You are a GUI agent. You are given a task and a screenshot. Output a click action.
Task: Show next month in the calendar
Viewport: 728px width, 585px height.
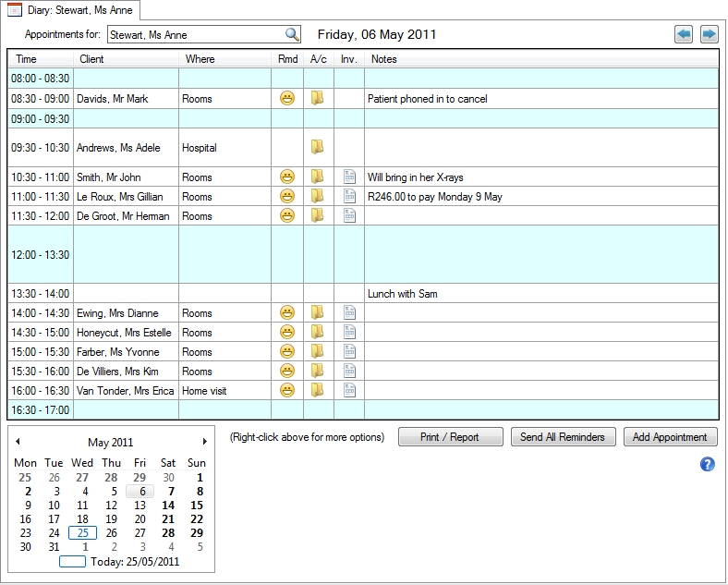(x=204, y=442)
